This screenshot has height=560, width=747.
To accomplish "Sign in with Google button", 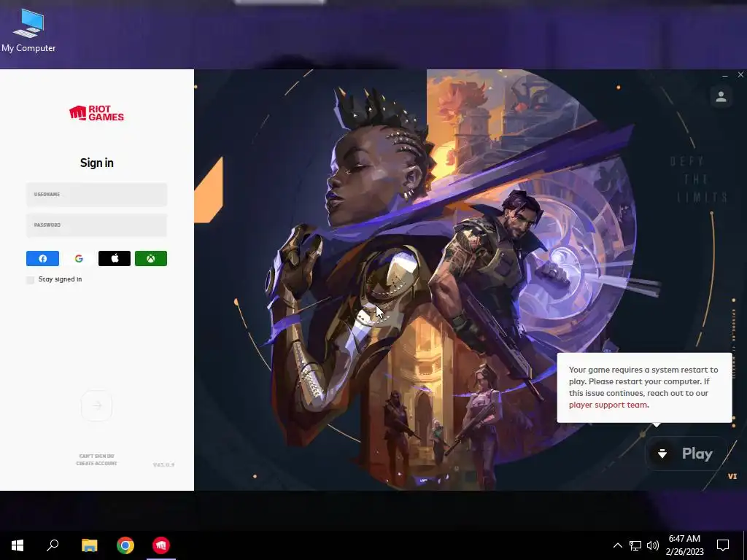I will click(x=79, y=259).
